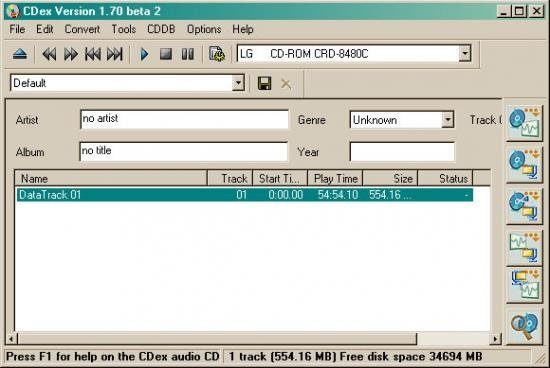Click the 54:54.10 play time cell
Viewport: 550px width, 368px height.
pyautogui.click(x=337, y=195)
